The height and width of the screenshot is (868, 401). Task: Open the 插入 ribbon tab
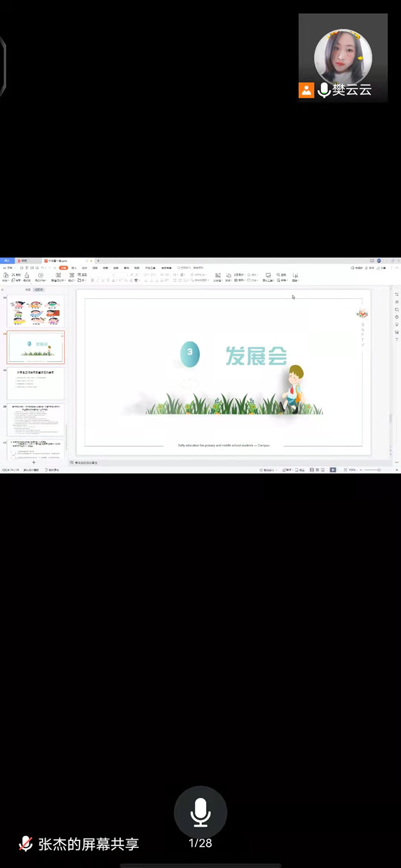click(74, 267)
